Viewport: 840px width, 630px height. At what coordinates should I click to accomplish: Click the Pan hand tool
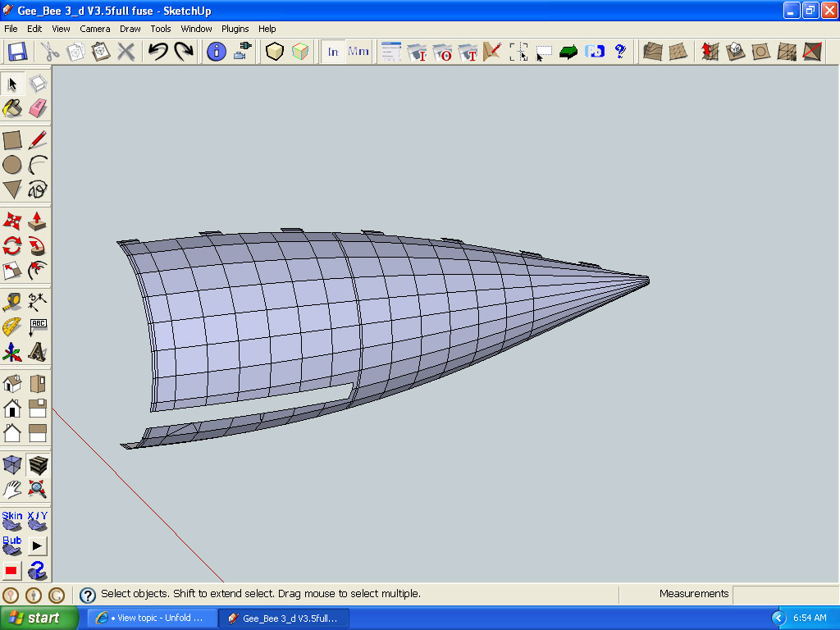point(12,490)
